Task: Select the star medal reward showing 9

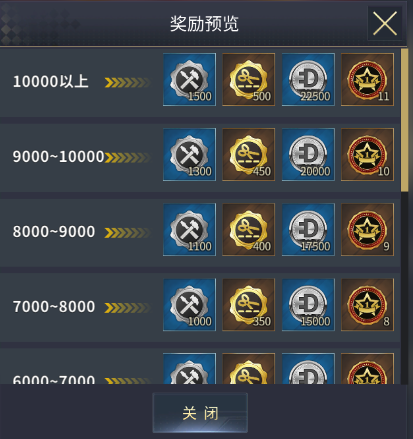Action: 367,230
